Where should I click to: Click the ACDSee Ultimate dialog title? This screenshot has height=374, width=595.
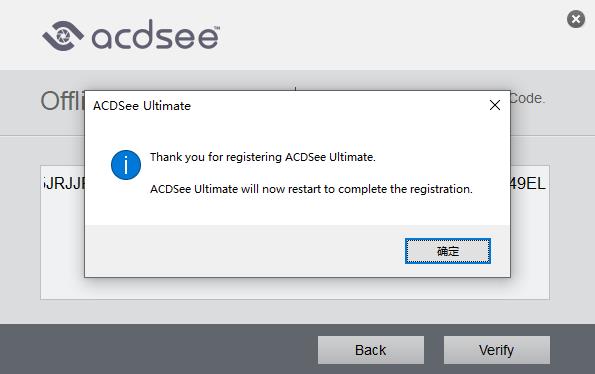coord(142,106)
